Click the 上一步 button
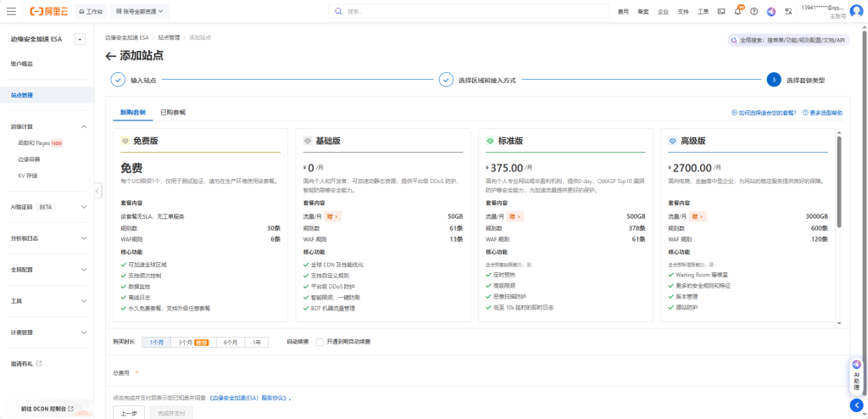Image resolution: width=868 pixels, height=419 pixels. tap(129, 412)
